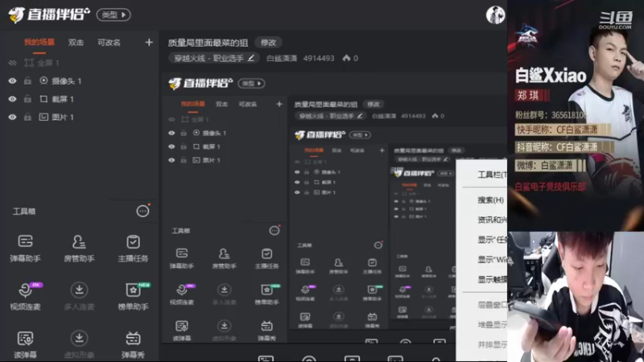Open the more-options icon in nested preview toolbox
This screenshot has width=644, height=362.
(x=275, y=231)
